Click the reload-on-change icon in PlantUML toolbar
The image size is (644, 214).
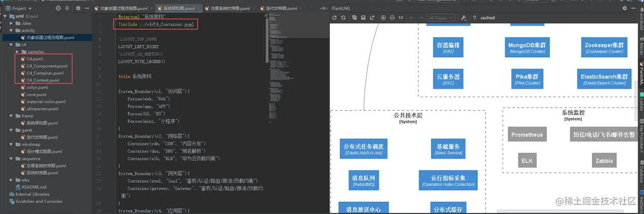(x=343, y=18)
